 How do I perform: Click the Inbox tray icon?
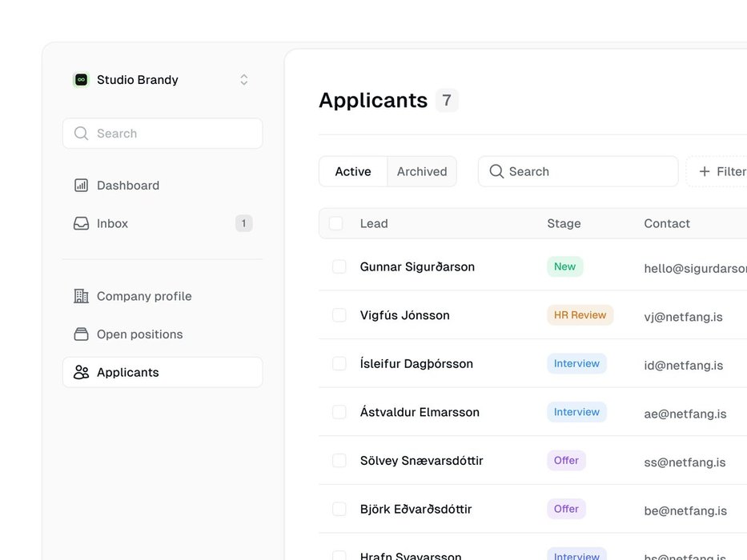click(x=81, y=224)
